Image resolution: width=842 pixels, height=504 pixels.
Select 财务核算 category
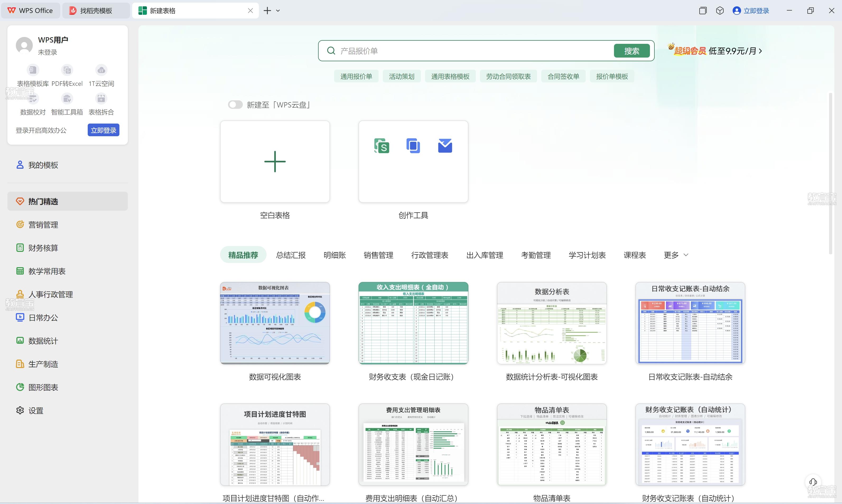pyautogui.click(x=68, y=248)
